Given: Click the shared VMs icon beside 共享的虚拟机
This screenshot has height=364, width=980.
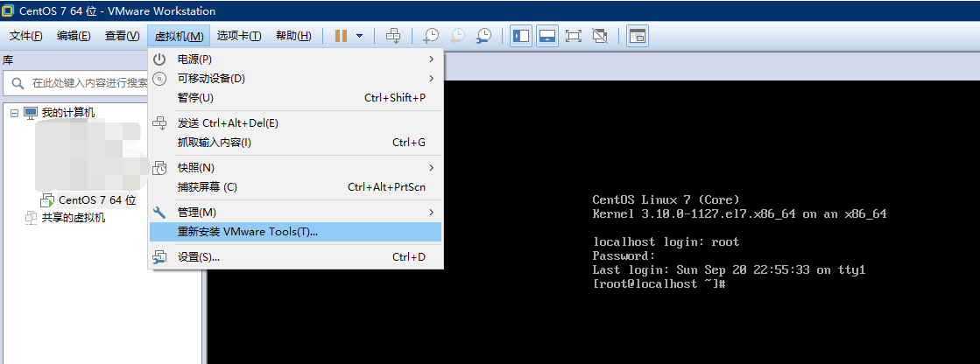Looking at the screenshot, I should pyautogui.click(x=31, y=218).
